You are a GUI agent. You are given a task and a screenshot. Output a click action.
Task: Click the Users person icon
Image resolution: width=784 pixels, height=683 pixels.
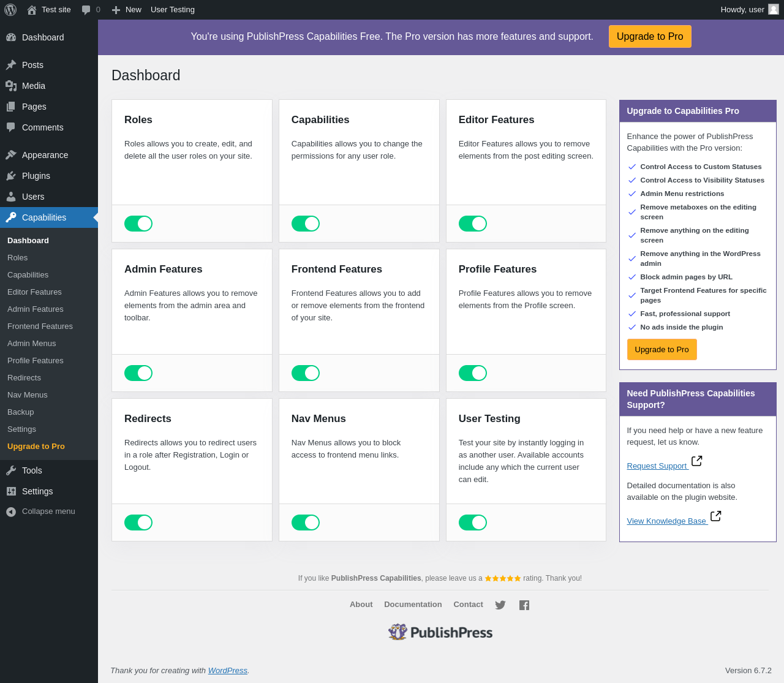click(x=11, y=197)
